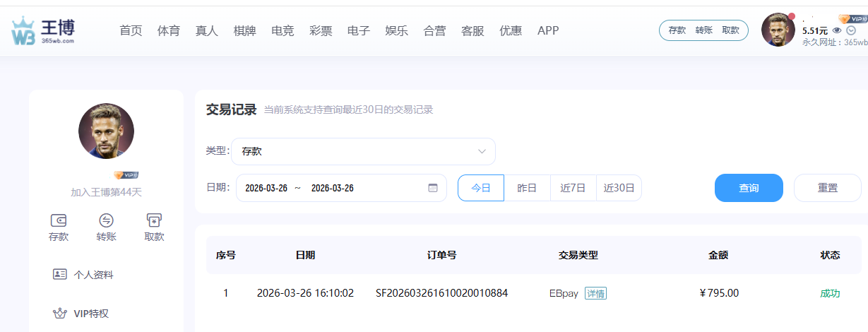Expand the account menu arrow beside balance

[x=851, y=30]
